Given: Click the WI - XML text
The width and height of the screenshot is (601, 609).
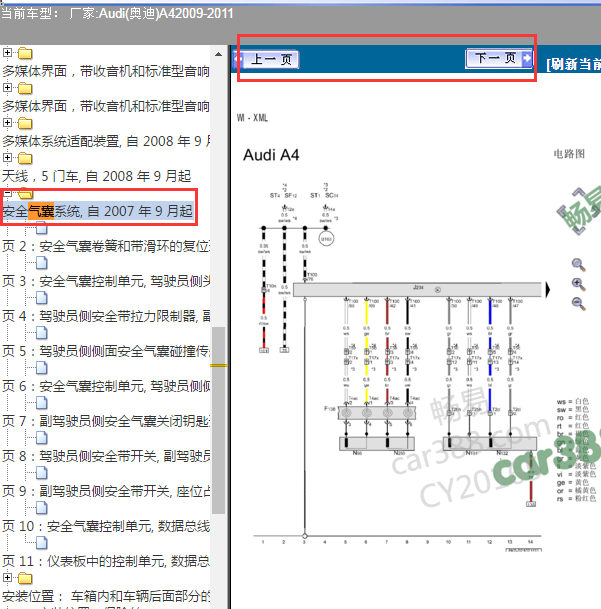Looking at the screenshot, I should pyautogui.click(x=252, y=118).
